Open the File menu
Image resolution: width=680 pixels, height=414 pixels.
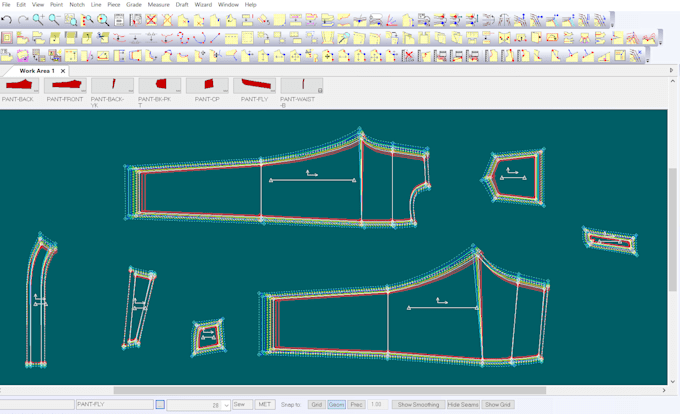click(x=6, y=4)
